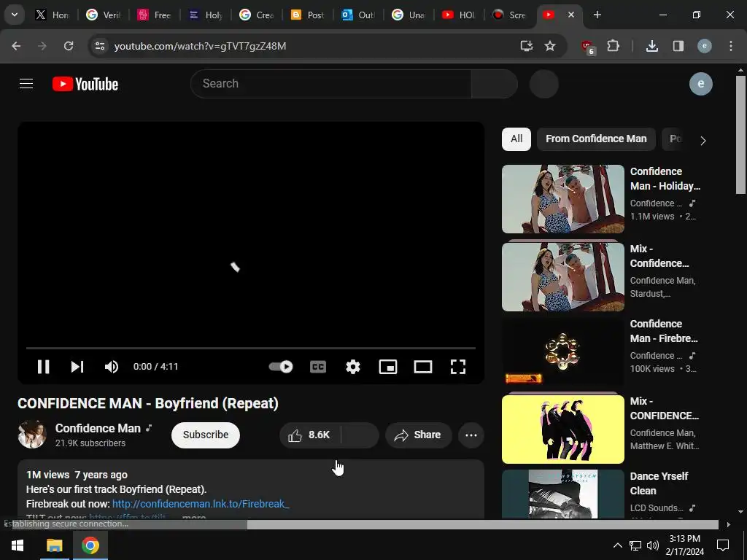
Task: Switch to the Scre tab
Action: [510, 15]
